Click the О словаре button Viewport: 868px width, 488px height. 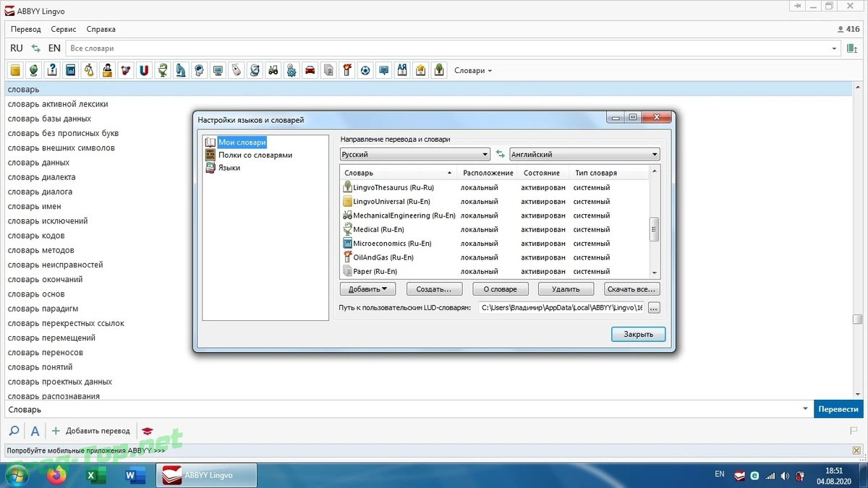[x=500, y=289]
